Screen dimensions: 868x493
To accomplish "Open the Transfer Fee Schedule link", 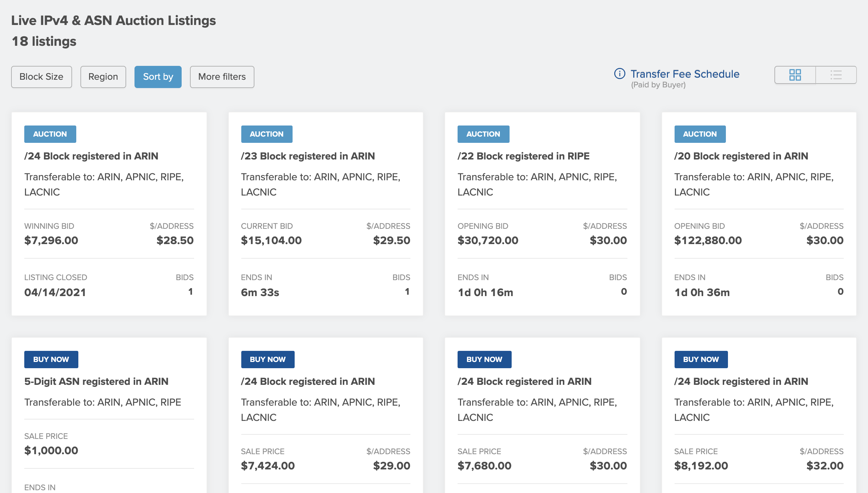I will (685, 74).
